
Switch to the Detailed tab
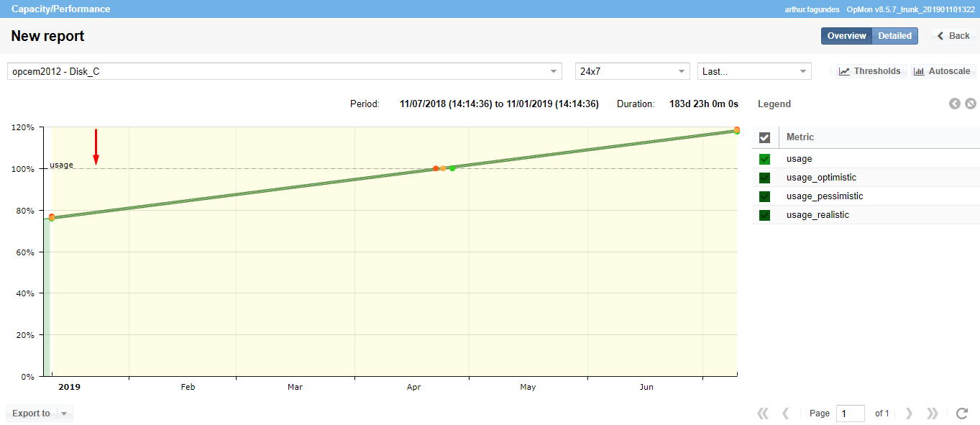895,36
